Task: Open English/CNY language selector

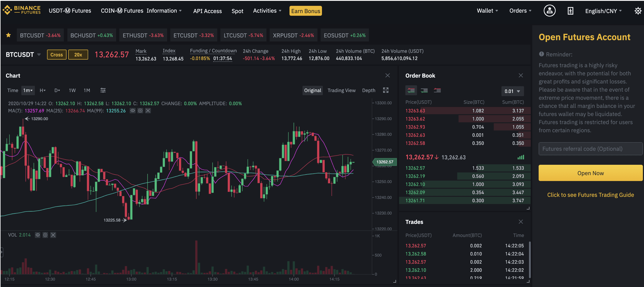Action: pyautogui.click(x=603, y=11)
